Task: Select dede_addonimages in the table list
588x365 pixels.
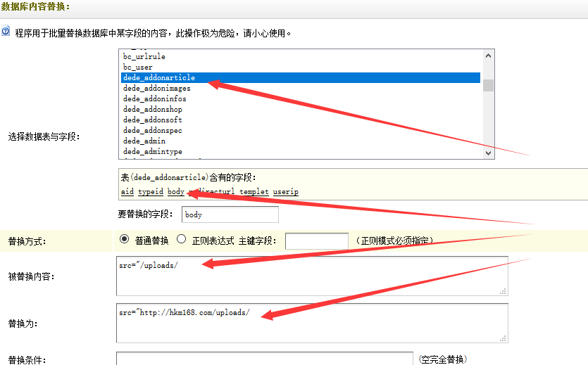Action: click(301, 88)
